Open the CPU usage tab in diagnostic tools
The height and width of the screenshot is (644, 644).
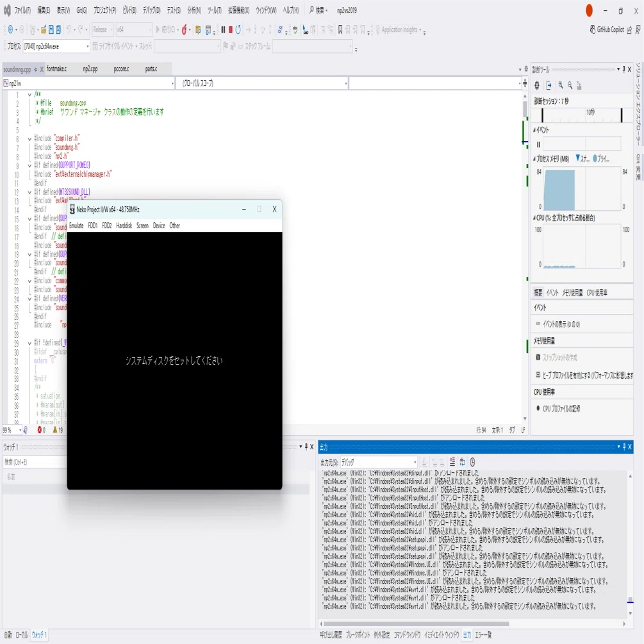click(x=597, y=292)
